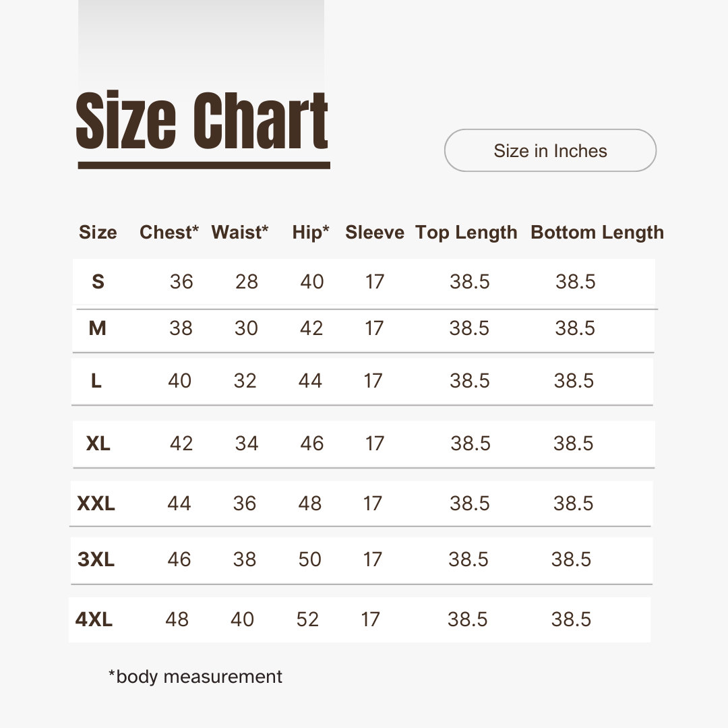Click hip value 52 in 4XL row
The width and height of the screenshot is (728, 728).
point(307,619)
